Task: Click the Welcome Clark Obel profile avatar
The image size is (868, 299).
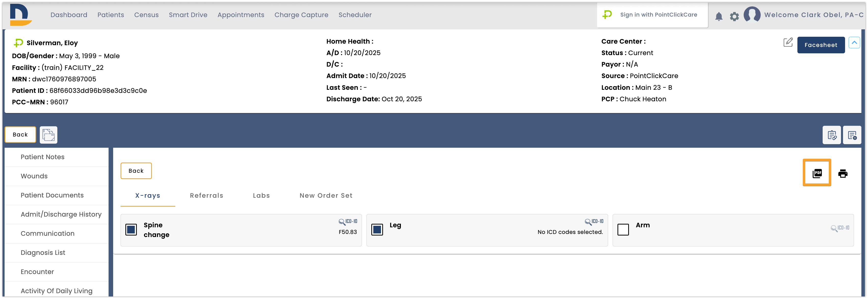Action: click(752, 15)
